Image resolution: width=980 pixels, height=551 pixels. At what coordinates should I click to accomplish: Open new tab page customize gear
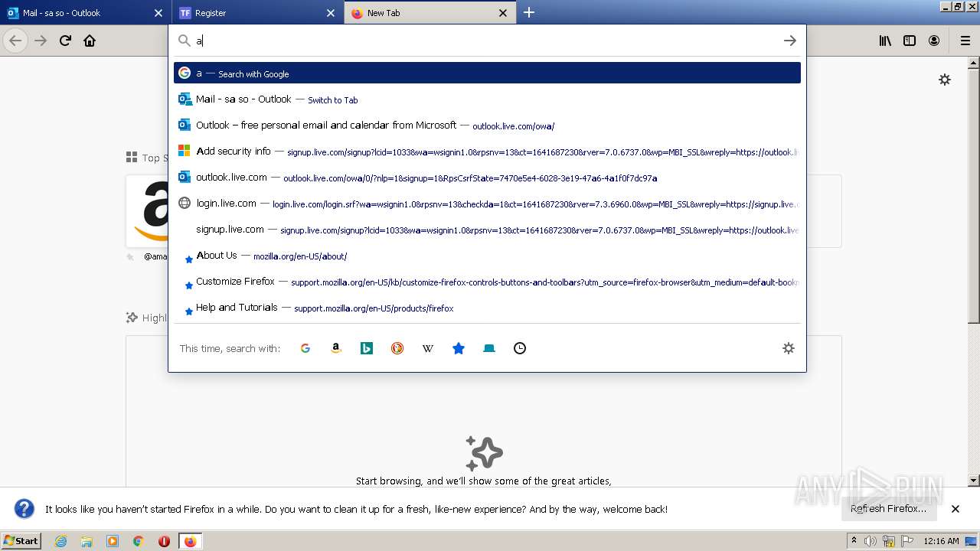(945, 80)
